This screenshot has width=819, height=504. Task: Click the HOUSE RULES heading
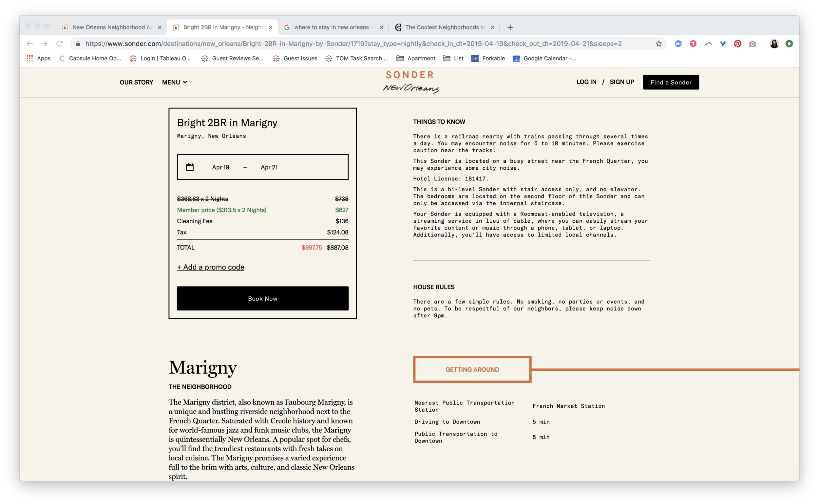[434, 287]
